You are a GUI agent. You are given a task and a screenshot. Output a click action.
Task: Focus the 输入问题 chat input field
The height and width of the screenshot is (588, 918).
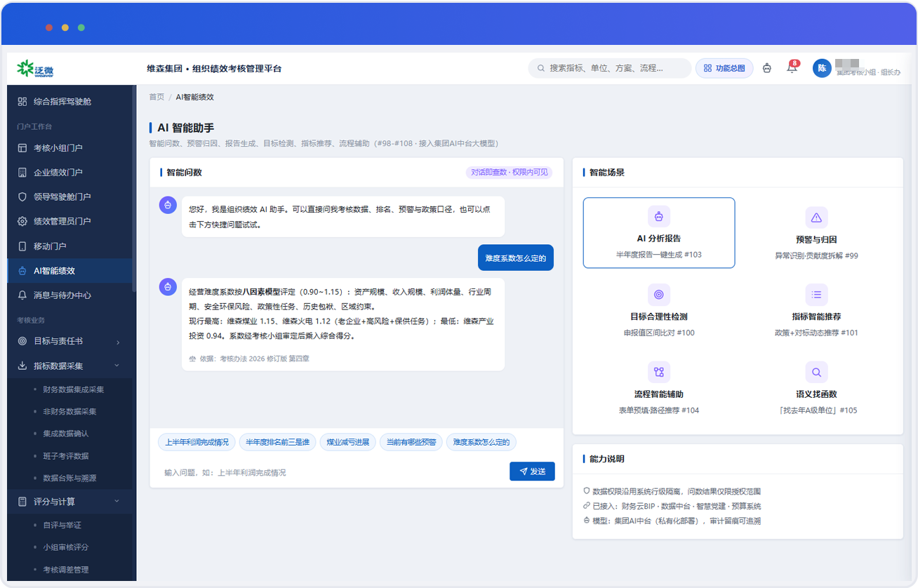pos(333,473)
